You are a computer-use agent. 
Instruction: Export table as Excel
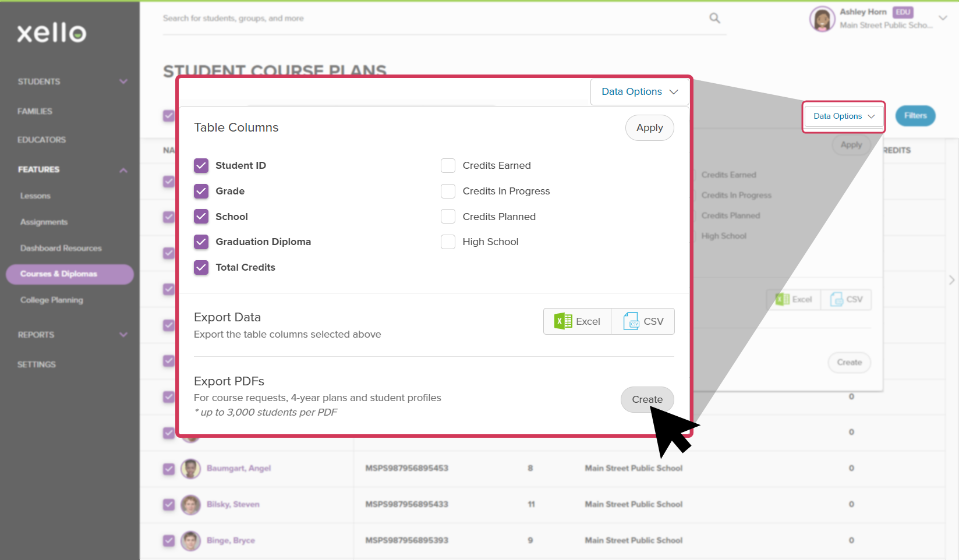[x=577, y=321]
